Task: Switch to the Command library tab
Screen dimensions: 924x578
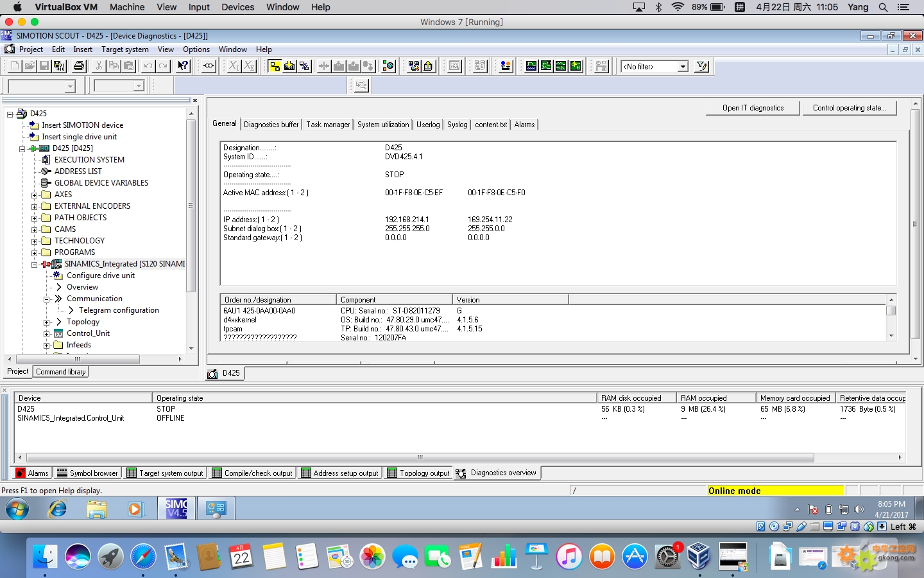Action: coord(61,372)
